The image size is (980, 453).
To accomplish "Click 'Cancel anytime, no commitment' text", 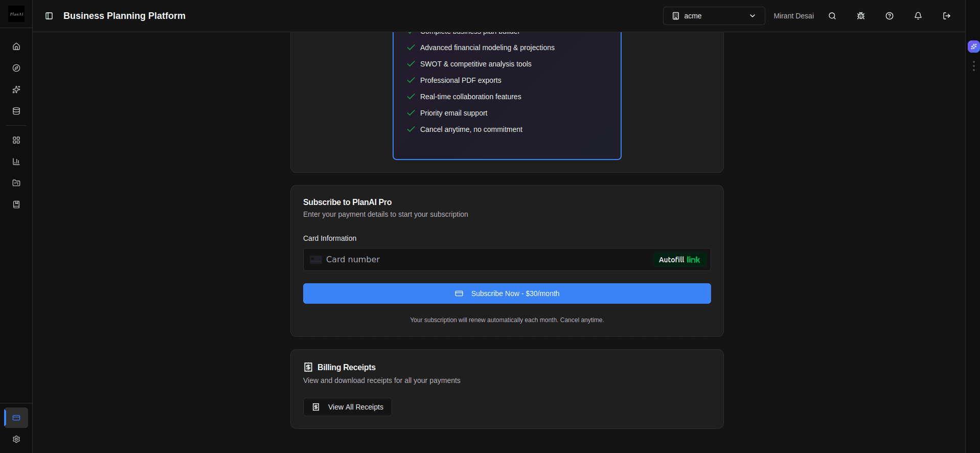I will [x=471, y=129].
